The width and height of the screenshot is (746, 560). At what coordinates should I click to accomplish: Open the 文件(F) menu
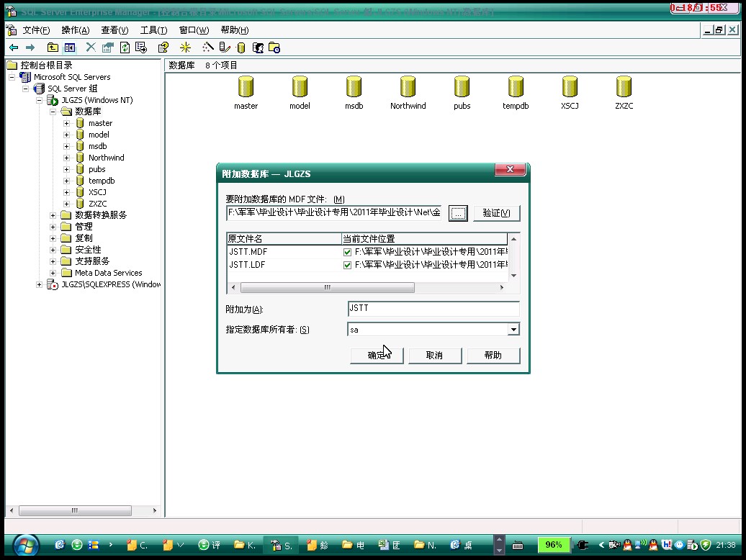(x=36, y=30)
